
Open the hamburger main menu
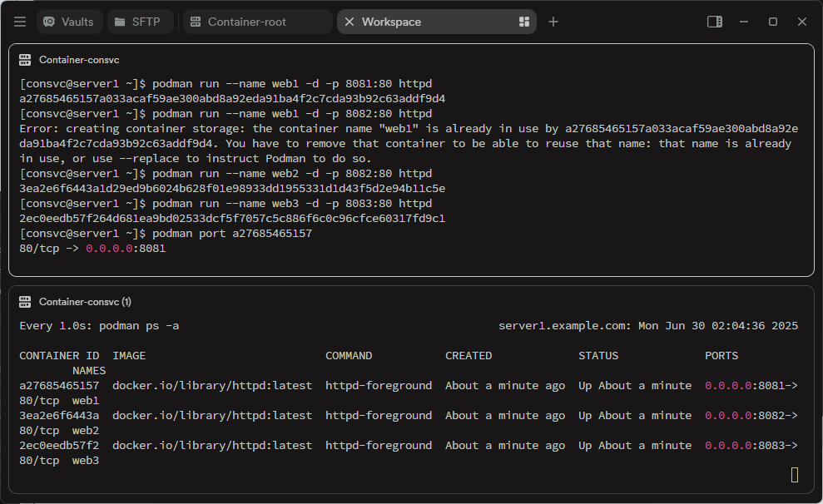pos(20,22)
